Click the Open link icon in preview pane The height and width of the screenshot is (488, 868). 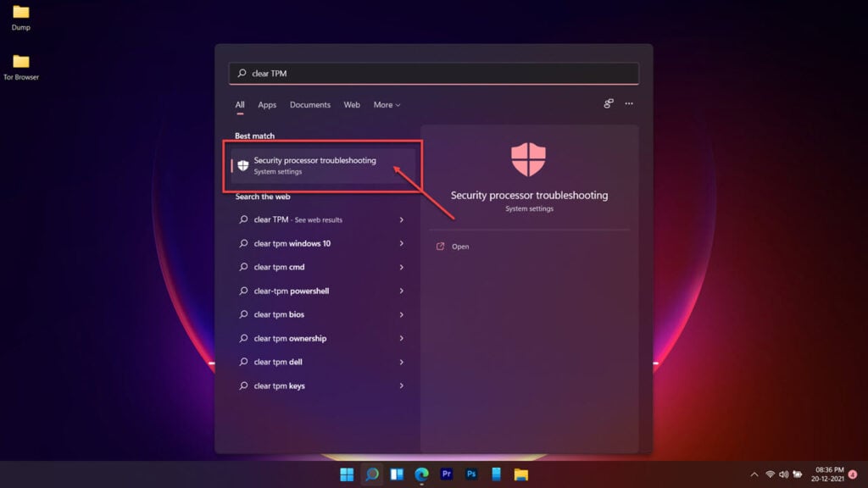pyautogui.click(x=440, y=247)
